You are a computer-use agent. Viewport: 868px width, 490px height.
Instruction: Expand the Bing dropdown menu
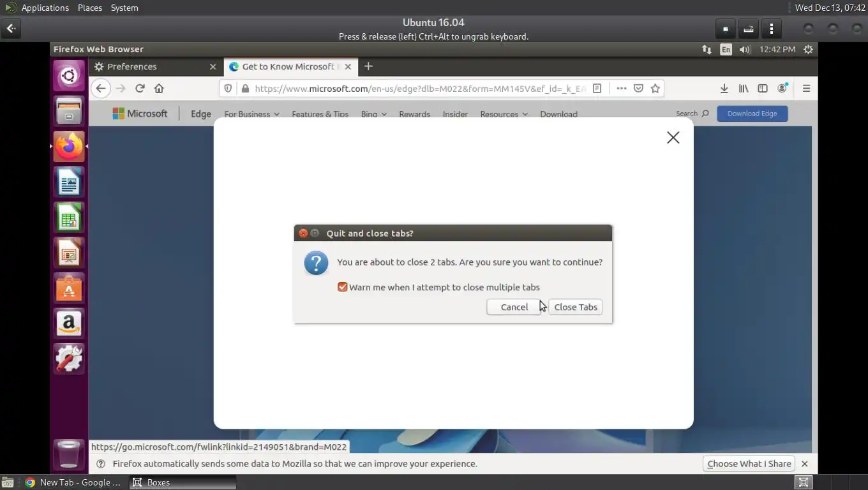(373, 114)
